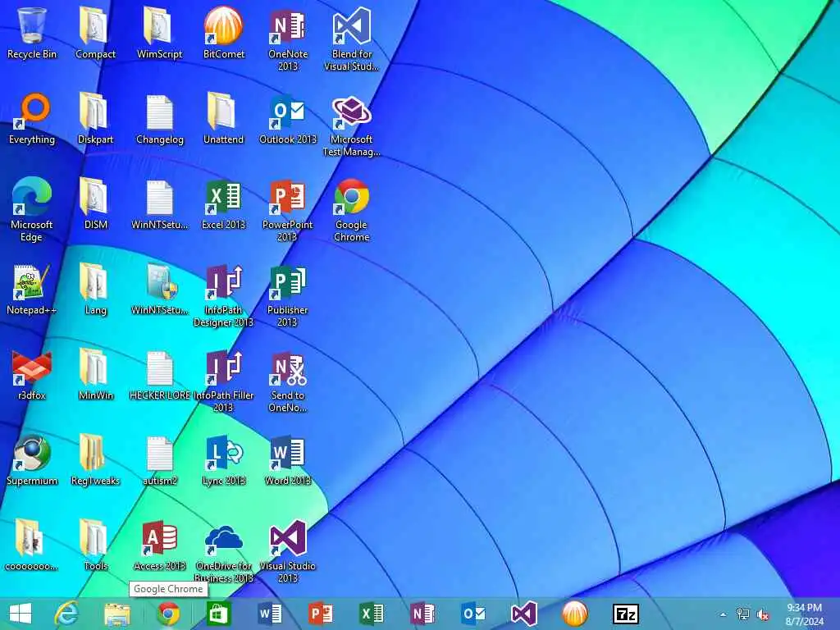Open the RegTweaks folder
Screen dimensions: 840x630
pos(95,459)
